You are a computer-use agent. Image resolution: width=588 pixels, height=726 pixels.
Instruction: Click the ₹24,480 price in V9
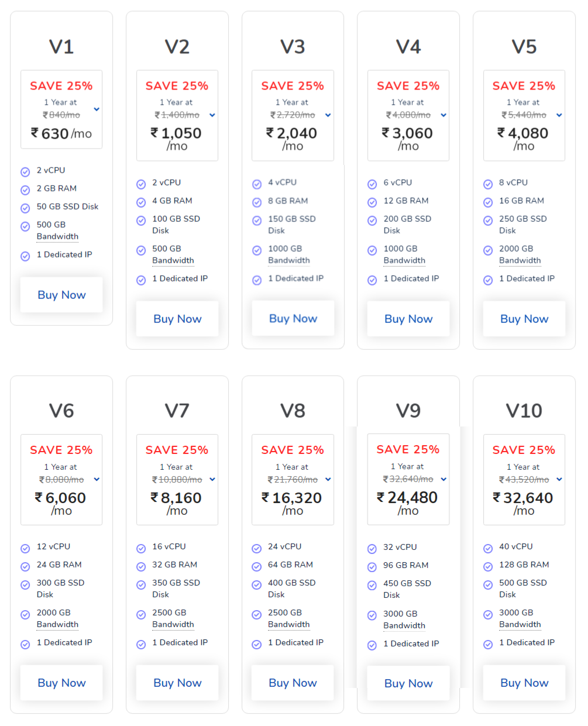pos(407,497)
